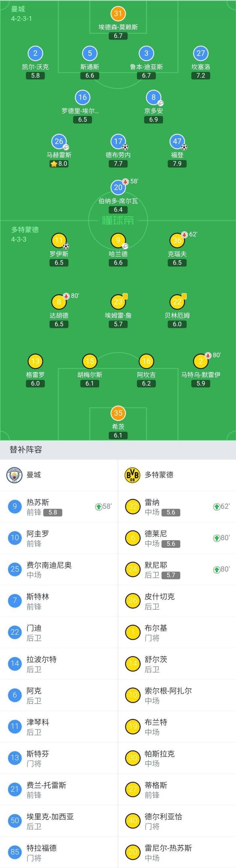Select substitute 雷纳 in Dortmund list

pyautogui.click(x=177, y=506)
